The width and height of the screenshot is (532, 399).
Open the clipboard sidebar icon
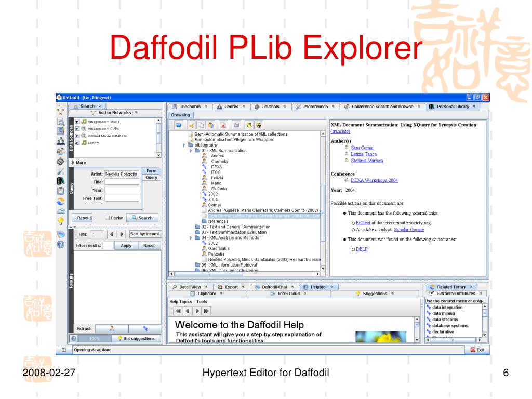pyautogui.click(x=61, y=191)
